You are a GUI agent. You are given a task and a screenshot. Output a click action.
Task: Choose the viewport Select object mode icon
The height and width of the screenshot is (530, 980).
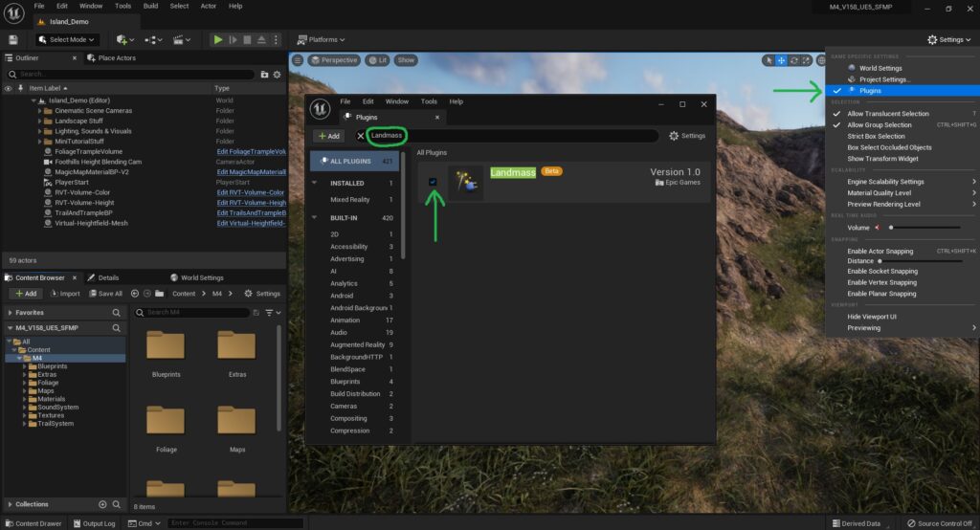[x=768, y=60]
